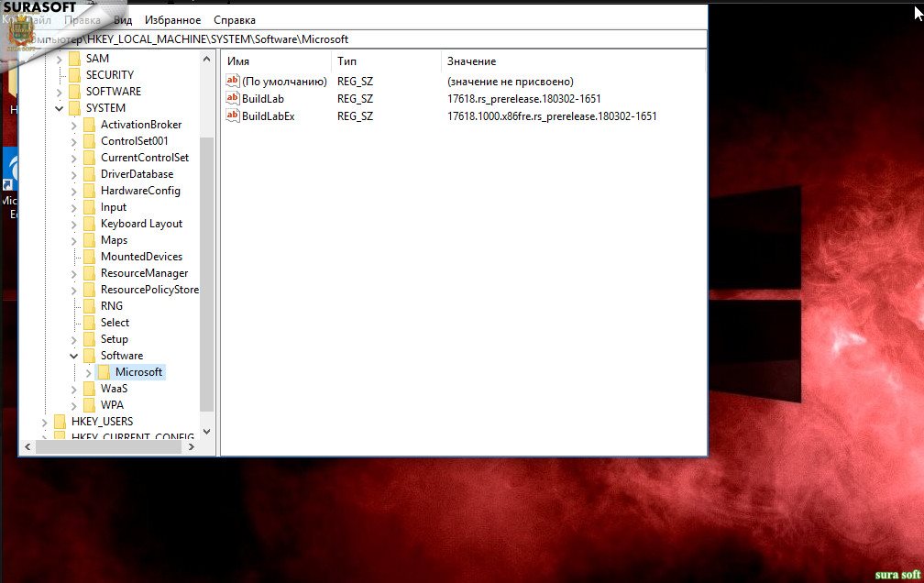Viewport: 924px width, 583px height.
Task: Open the Вид menu
Action: coord(123,19)
